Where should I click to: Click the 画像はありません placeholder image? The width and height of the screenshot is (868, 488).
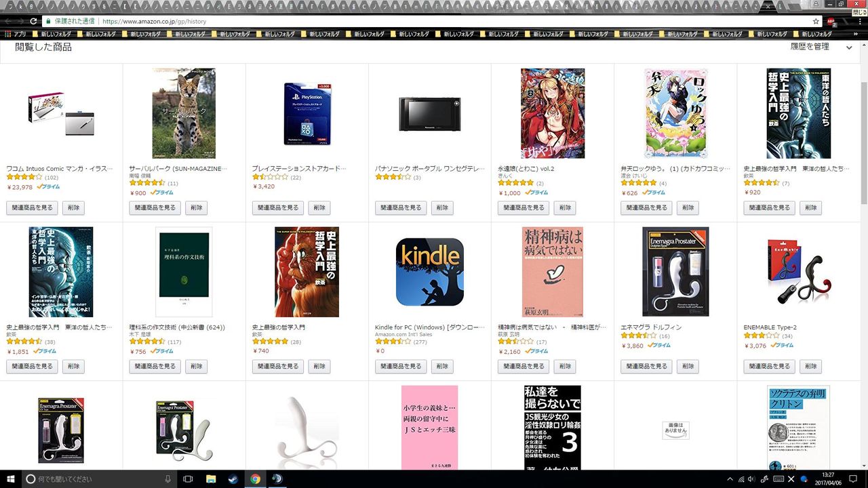[x=675, y=430]
